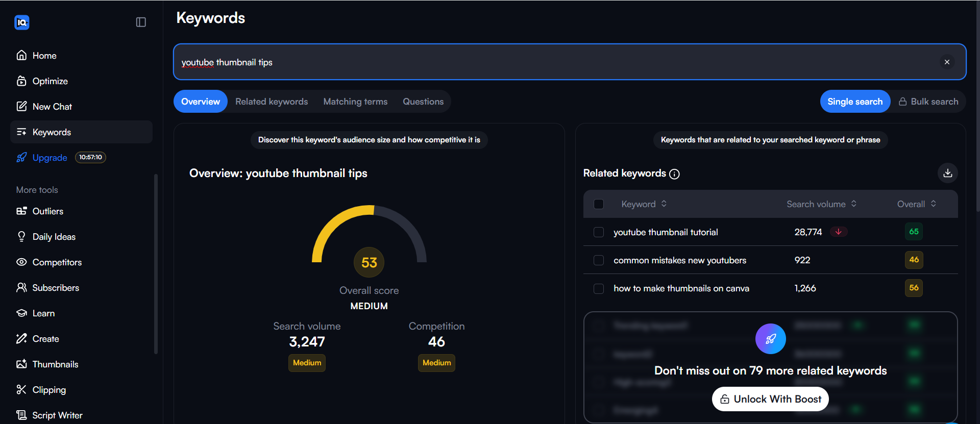This screenshot has height=424, width=980.
Task: Download the related keywords list
Action: 947,173
